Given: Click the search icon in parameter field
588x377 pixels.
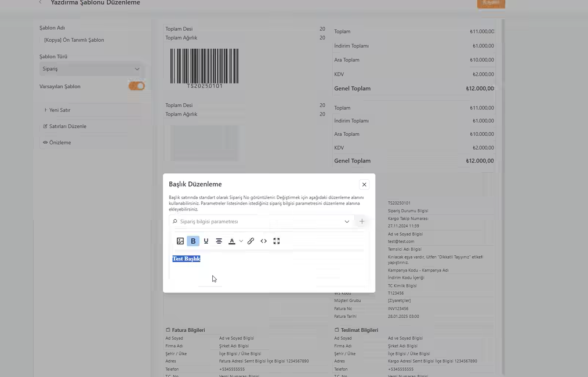Looking at the screenshot, I should [175, 222].
